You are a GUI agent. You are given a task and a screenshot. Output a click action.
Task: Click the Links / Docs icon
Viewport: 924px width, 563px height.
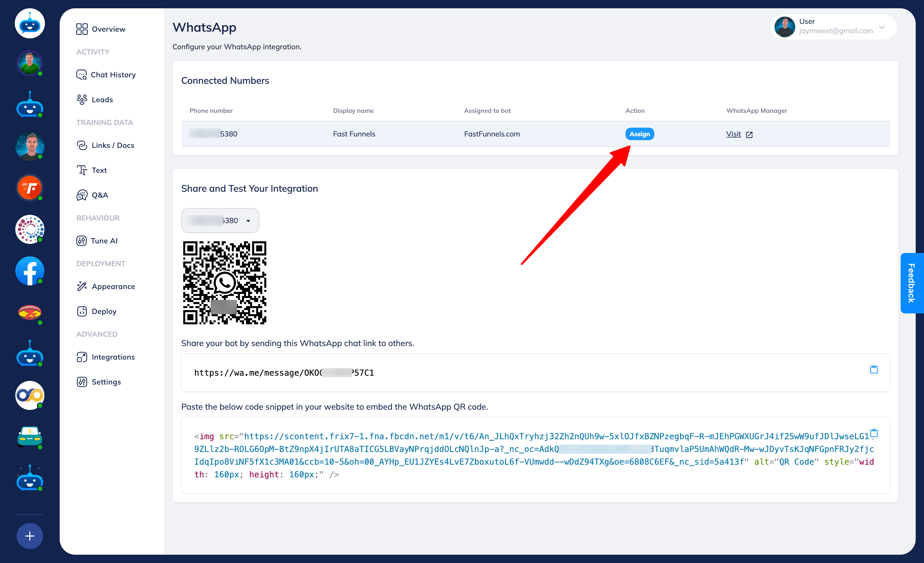tap(82, 146)
